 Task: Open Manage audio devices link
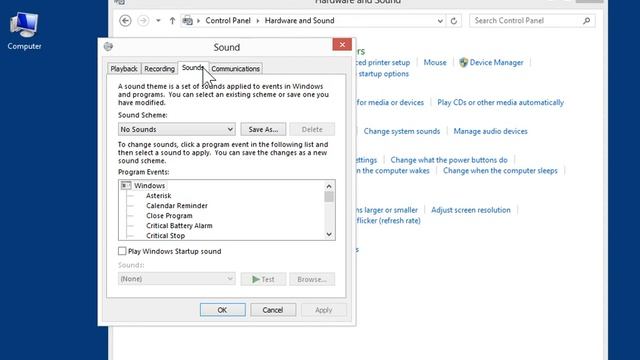[490, 131]
